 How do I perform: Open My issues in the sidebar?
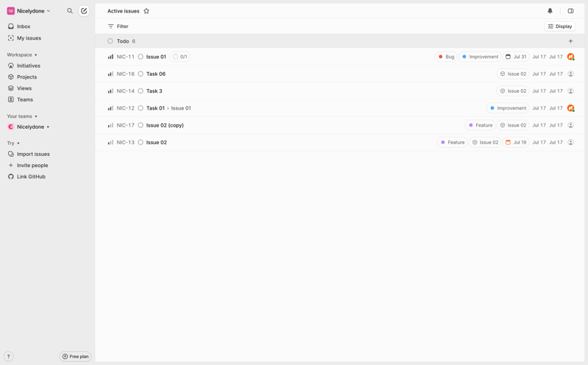[29, 38]
